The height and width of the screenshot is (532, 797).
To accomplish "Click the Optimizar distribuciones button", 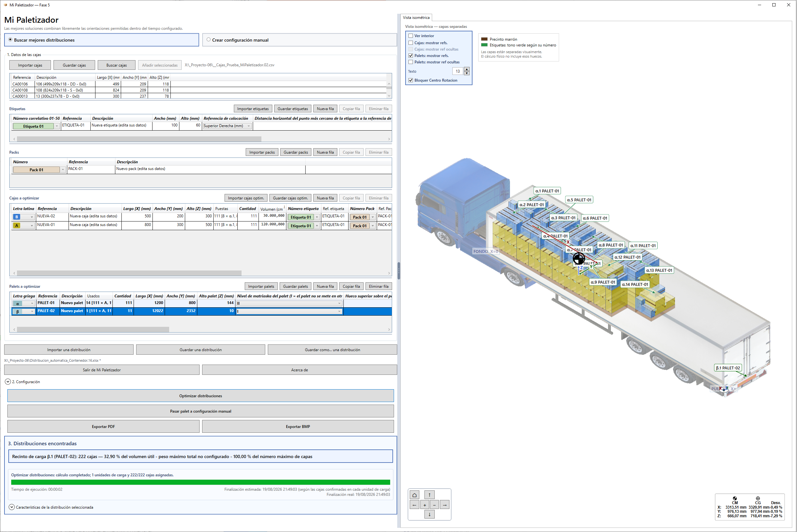I will 201,396.
